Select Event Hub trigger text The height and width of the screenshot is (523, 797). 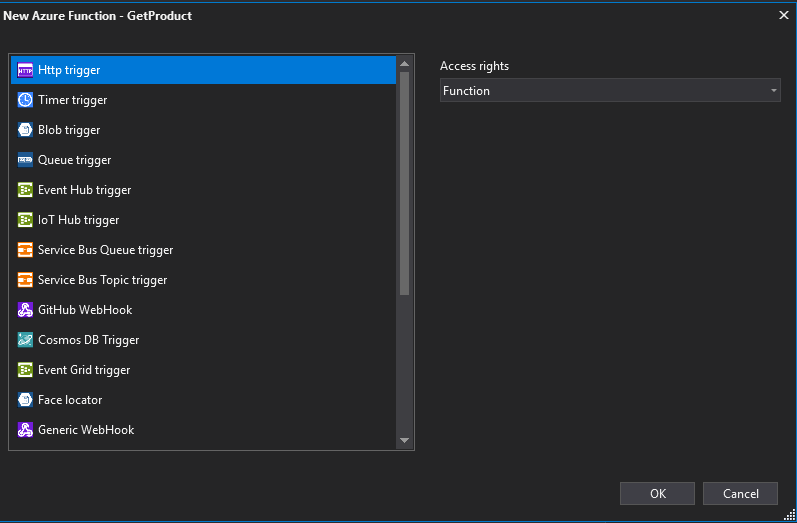click(84, 190)
